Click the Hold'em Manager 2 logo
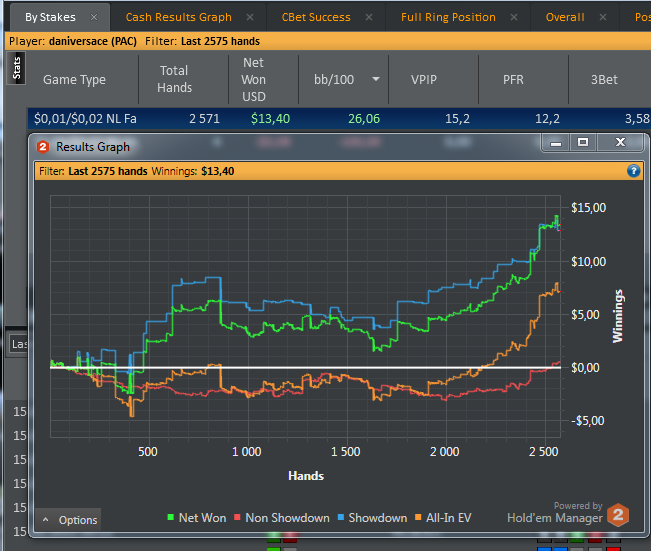 [x=618, y=515]
